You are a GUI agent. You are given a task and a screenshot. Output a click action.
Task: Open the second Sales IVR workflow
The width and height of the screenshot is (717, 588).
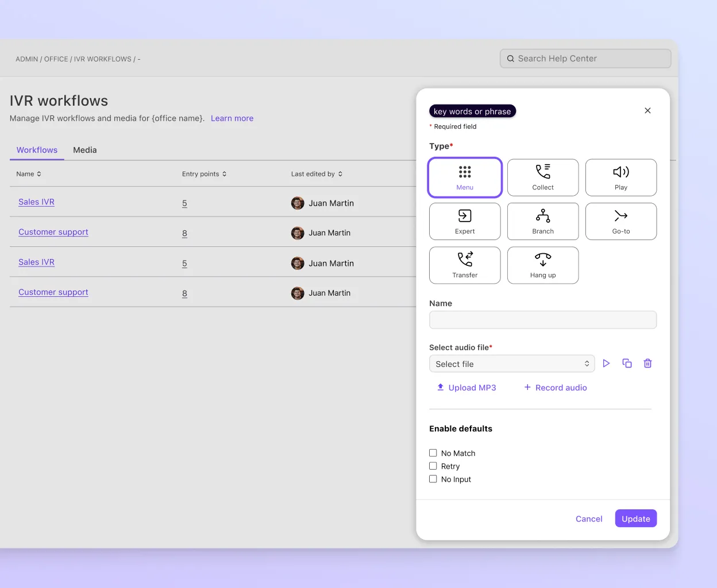[36, 262]
